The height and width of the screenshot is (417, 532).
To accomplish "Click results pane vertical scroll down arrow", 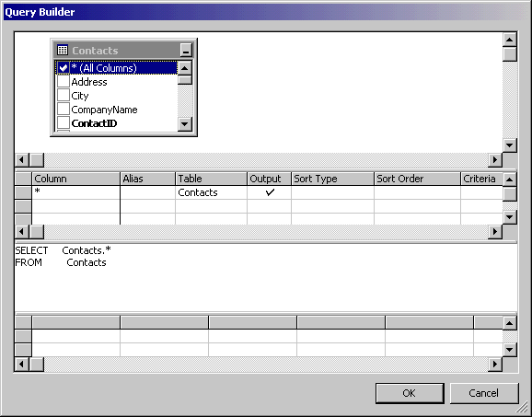I will click(510, 350).
